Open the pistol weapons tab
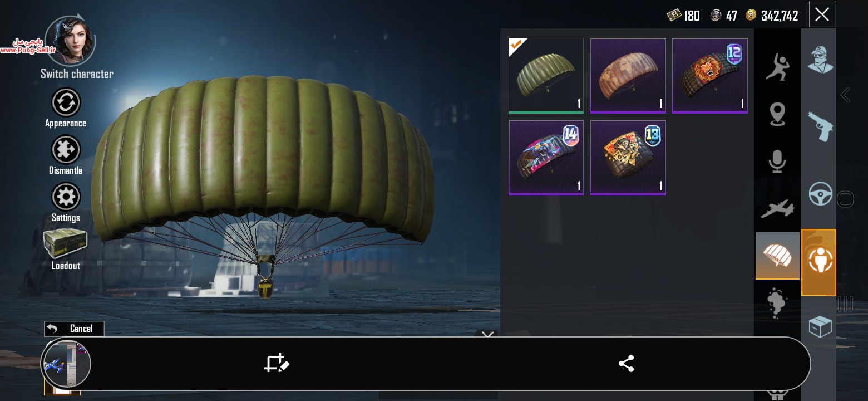Image resolution: width=868 pixels, height=401 pixels. click(819, 126)
